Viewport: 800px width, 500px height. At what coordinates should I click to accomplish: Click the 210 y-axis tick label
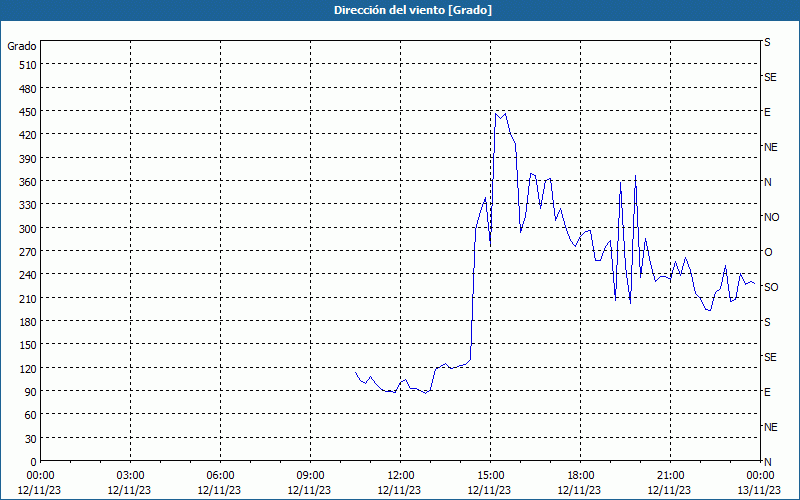point(28,298)
